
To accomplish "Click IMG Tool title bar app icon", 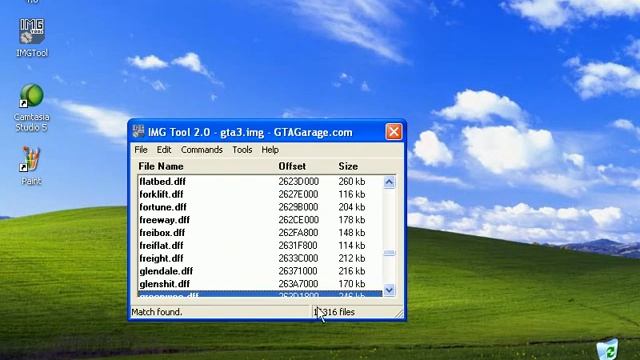I will 138,131.
